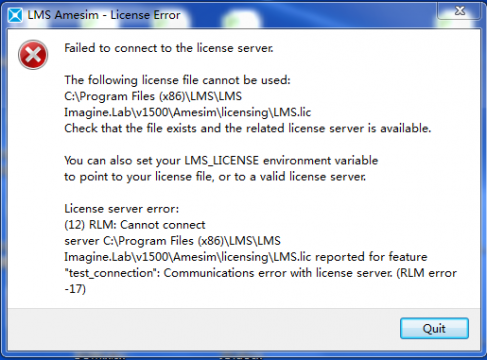The width and height of the screenshot is (487, 360).
Task: Click the Quit button
Action: (x=434, y=328)
